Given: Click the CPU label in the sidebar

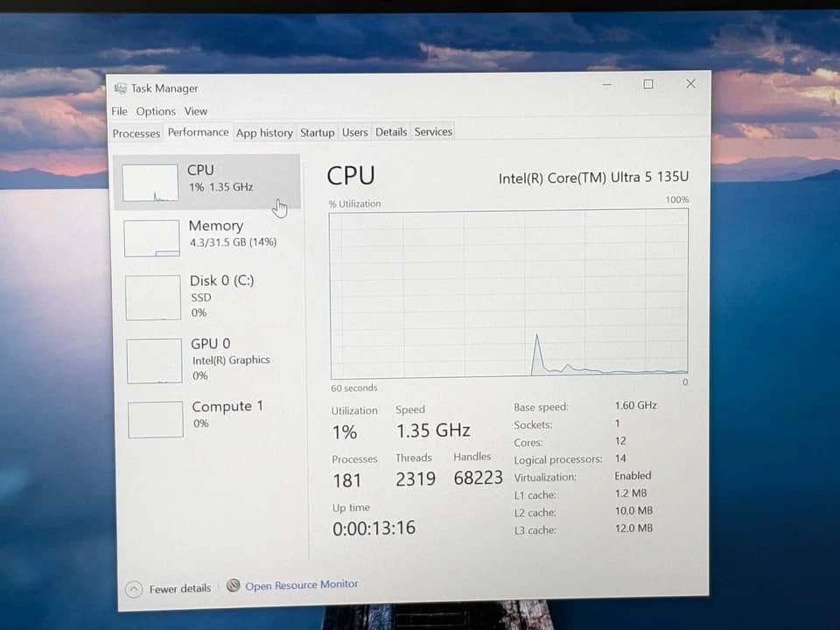Looking at the screenshot, I should (200, 170).
